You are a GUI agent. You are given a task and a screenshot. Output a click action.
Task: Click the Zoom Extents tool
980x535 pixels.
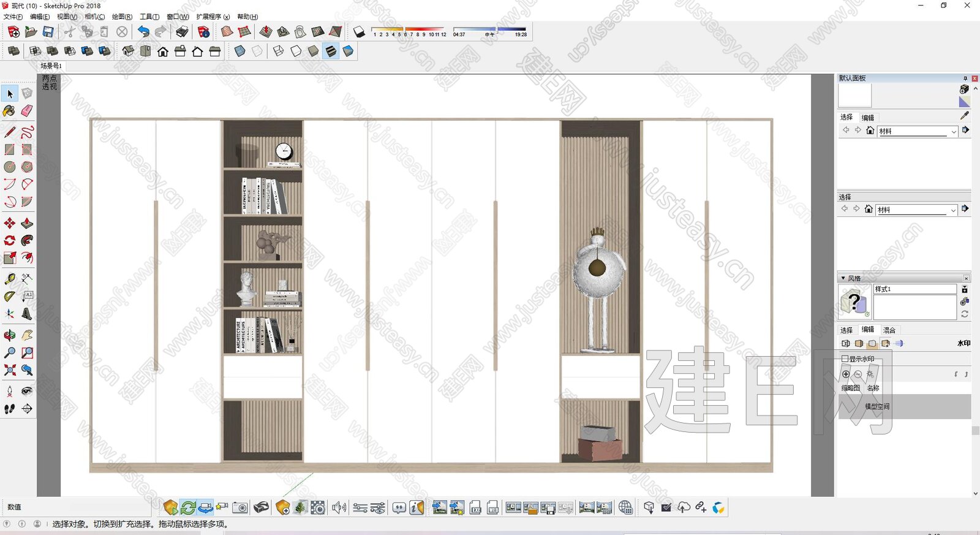(x=10, y=370)
